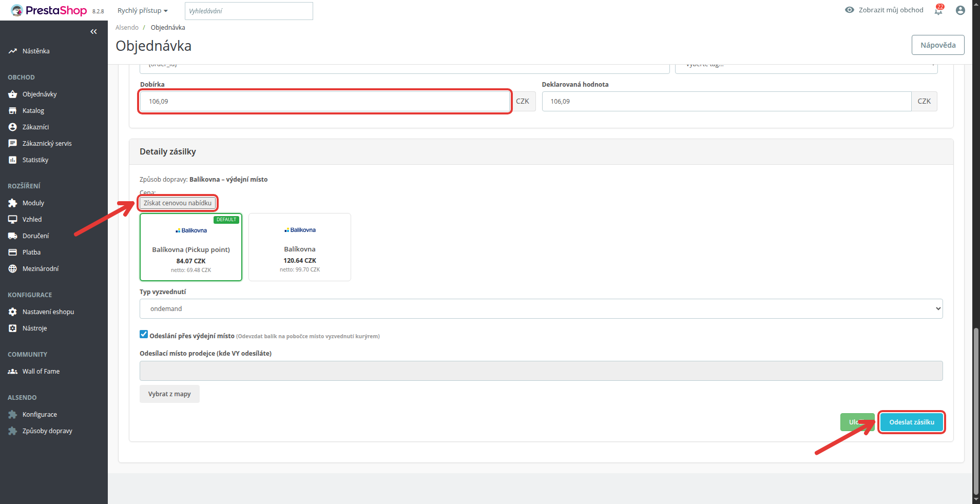Viewport: 980px width, 504px height.
Task: Open Konfigurace under Alsendo menu
Action: pos(40,415)
